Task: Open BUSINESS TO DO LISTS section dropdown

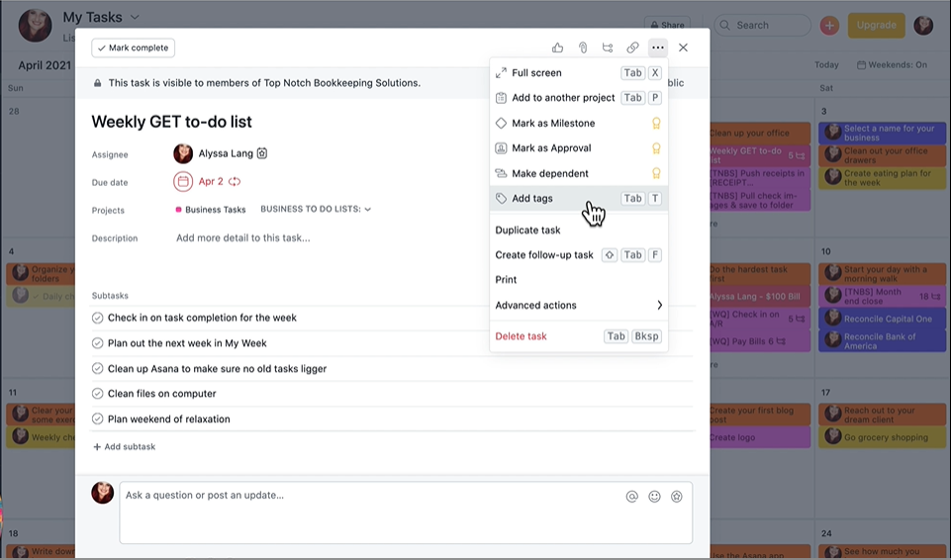Action: [316, 209]
